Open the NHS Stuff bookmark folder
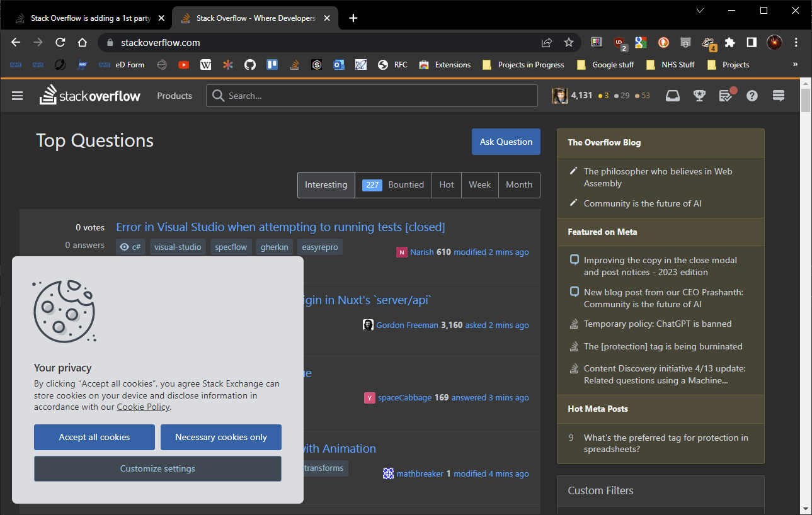This screenshot has width=812, height=515. click(670, 64)
